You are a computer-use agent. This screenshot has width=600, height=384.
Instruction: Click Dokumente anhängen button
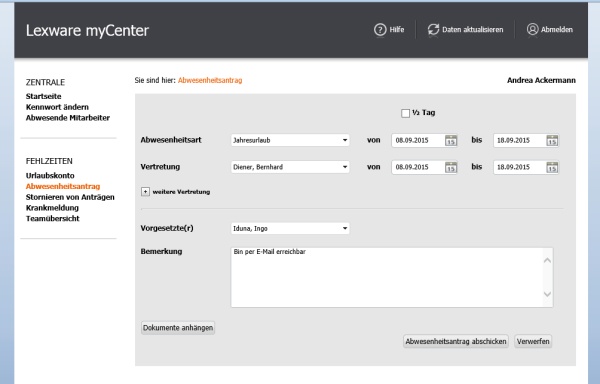[x=178, y=328]
